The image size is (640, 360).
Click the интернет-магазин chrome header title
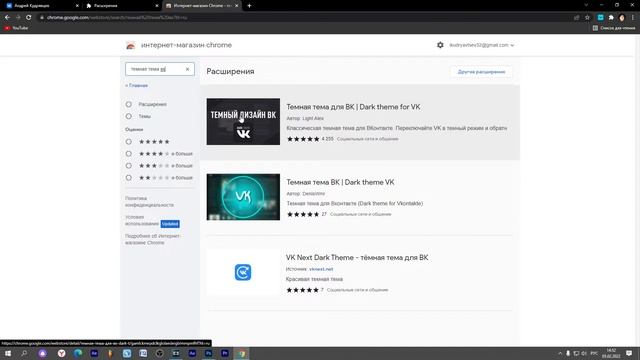point(187,45)
